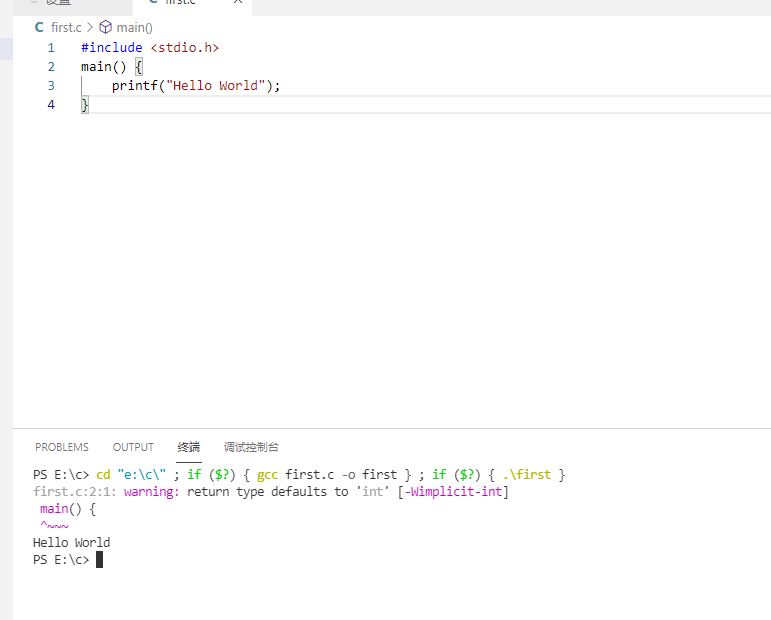Screen dimensions: 771x620
Task: Click the C file icon in breadcrumb
Action: (39, 28)
